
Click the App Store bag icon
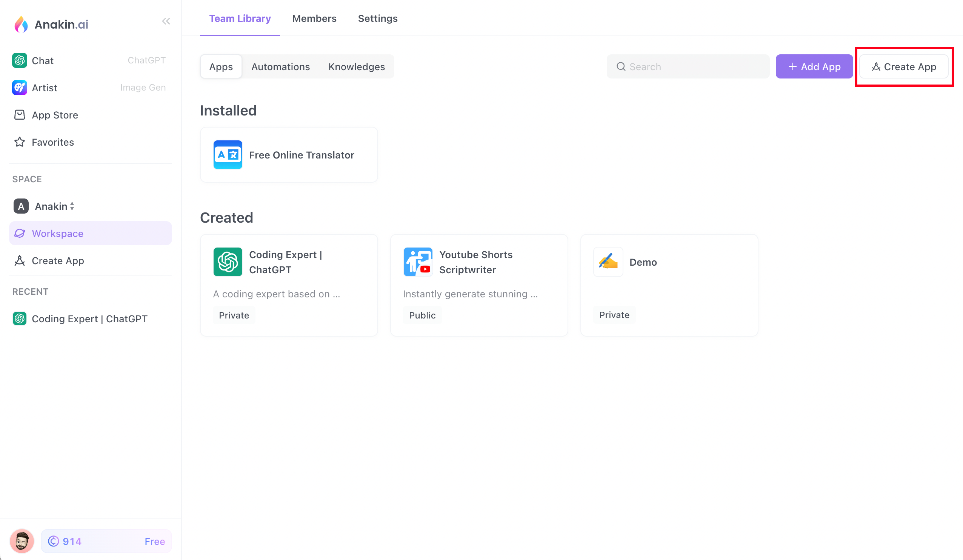[20, 115]
